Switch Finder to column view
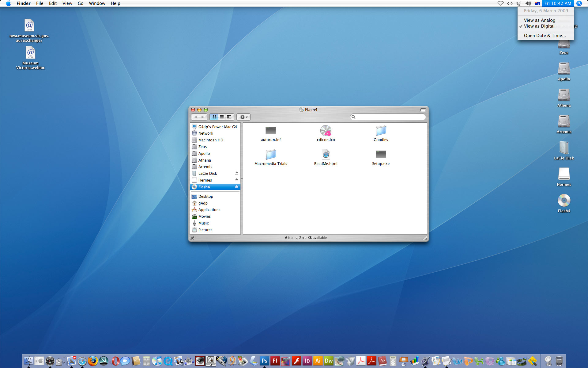The width and height of the screenshot is (588, 368). point(229,117)
